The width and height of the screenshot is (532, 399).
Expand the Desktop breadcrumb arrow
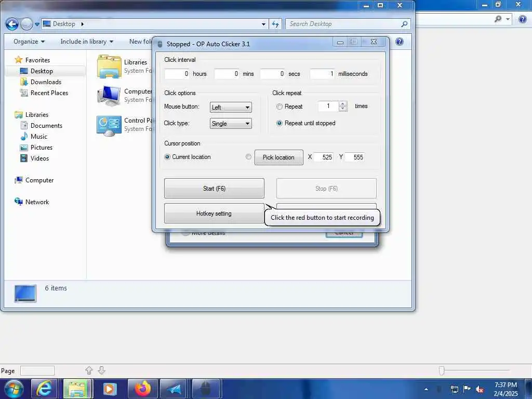(x=82, y=24)
